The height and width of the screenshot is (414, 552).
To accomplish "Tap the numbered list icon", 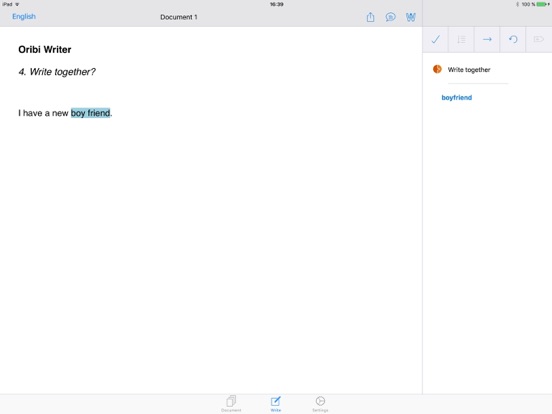I will (x=461, y=39).
